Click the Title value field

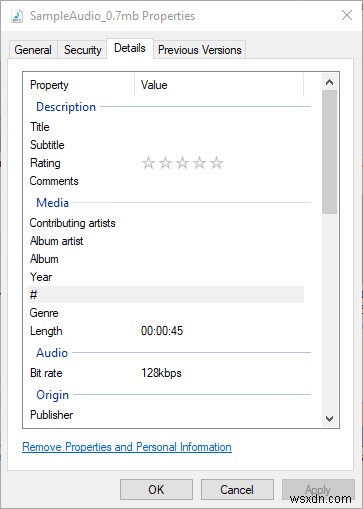(220, 127)
